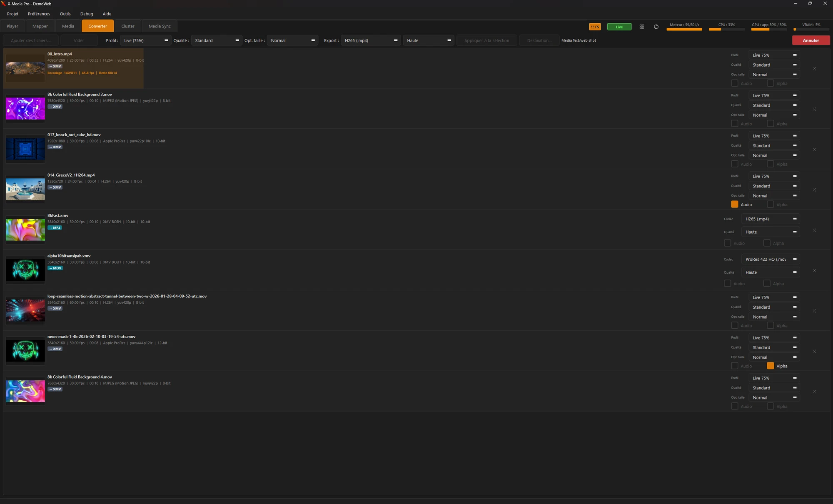Remove 8k Colorful Fluid Background 4.mov via X
Image resolution: width=833 pixels, height=504 pixels.
(x=814, y=392)
